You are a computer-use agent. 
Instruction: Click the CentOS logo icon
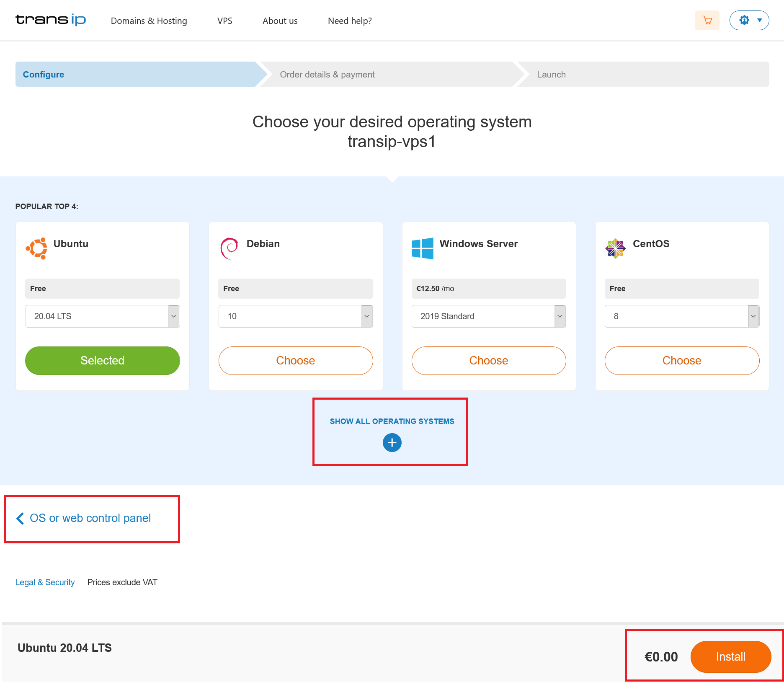pos(616,248)
